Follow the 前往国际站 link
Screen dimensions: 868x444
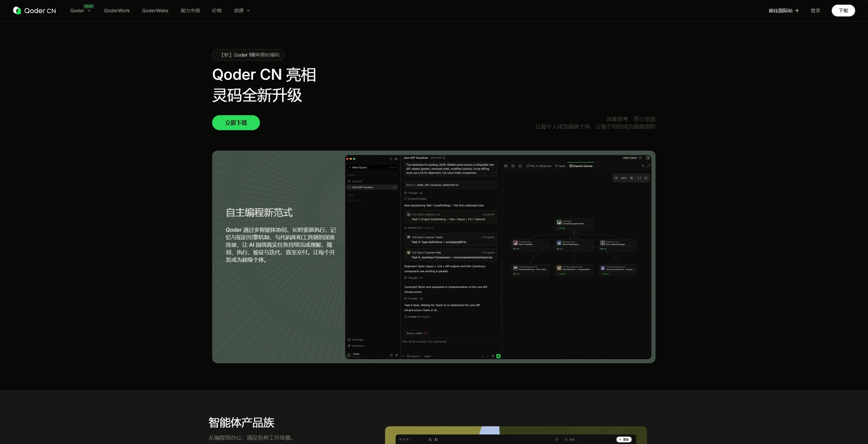click(x=783, y=11)
